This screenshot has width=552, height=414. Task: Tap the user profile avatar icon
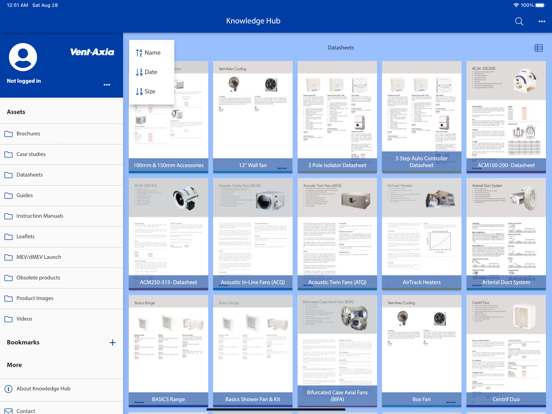point(23,57)
